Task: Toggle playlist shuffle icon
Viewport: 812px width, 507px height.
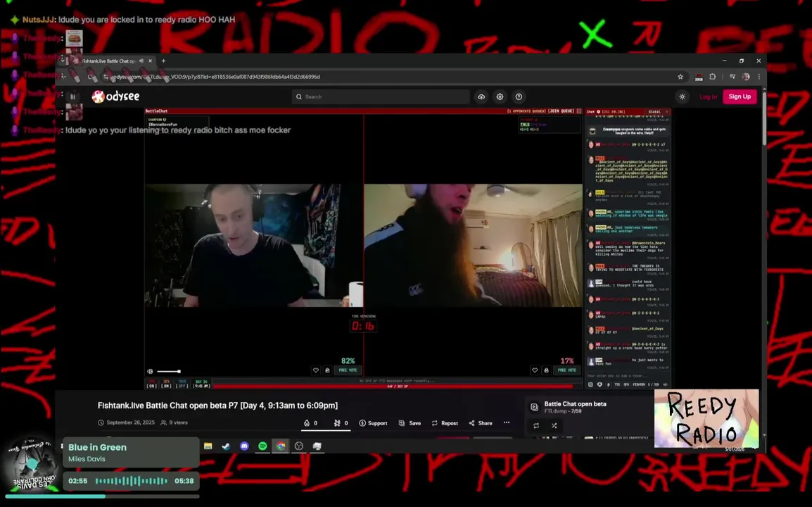Action: tap(554, 425)
